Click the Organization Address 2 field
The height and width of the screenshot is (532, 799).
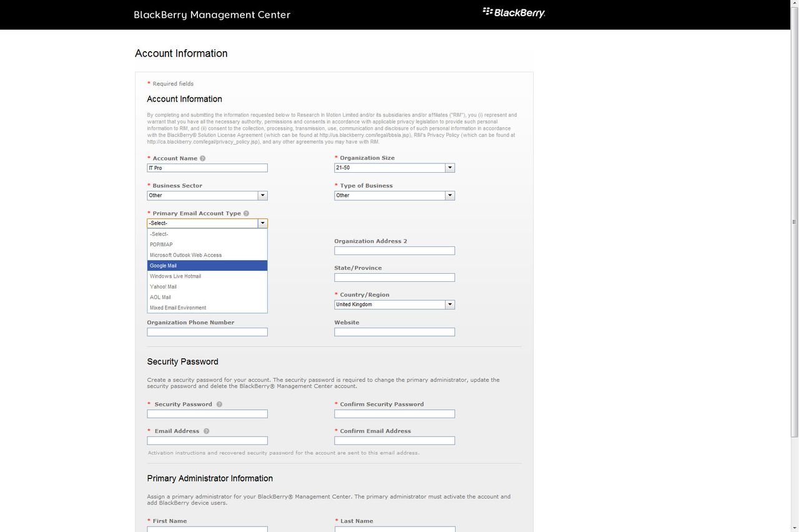click(x=395, y=251)
